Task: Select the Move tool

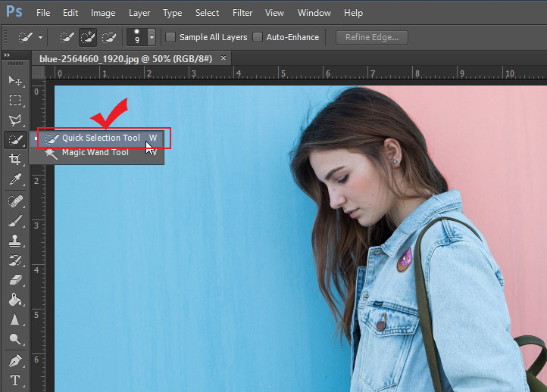Action: tap(15, 80)
